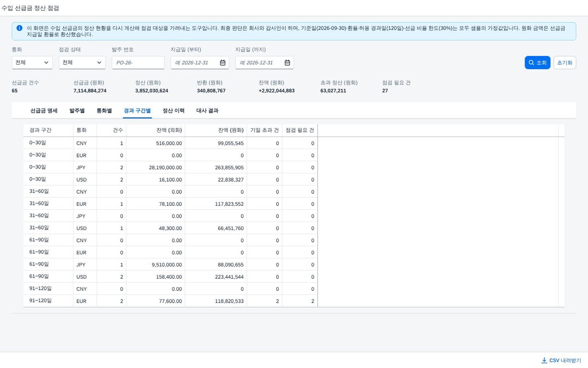Click the 잔액 (원화) total +2,922,044,883
Image resolution: width=588 pixels, height=368 pixels.
point(277,91)
